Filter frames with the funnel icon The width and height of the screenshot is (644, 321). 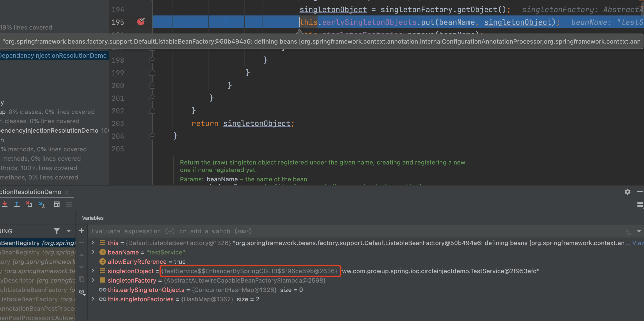tap(57, 231)
